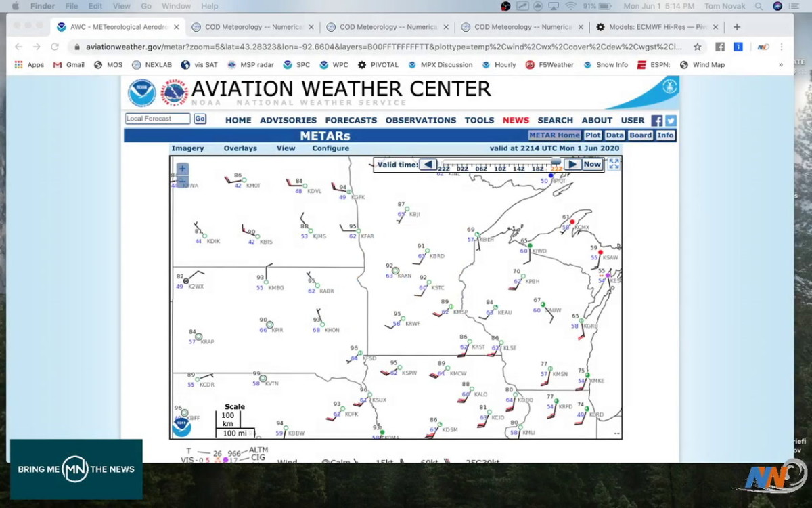Open the View menu
This screenshot has height=508, width=812.
(x=286, y=148)
